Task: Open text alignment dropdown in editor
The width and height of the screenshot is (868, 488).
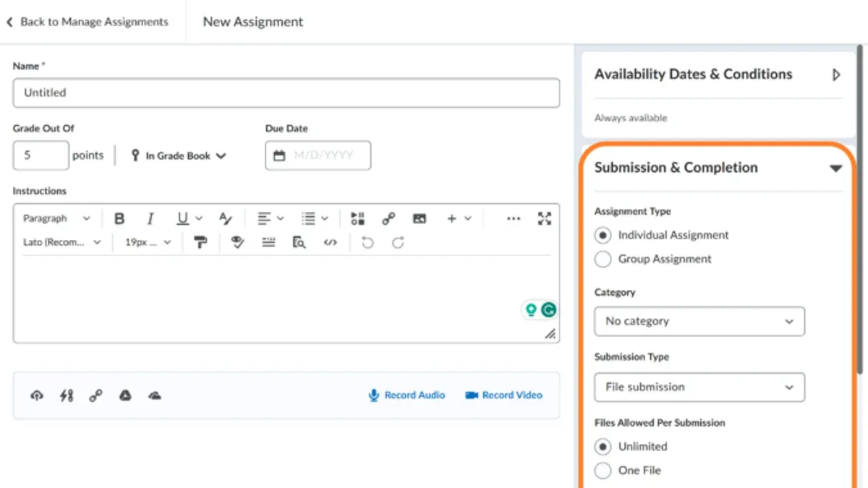Action: click(x=271, y=218)
